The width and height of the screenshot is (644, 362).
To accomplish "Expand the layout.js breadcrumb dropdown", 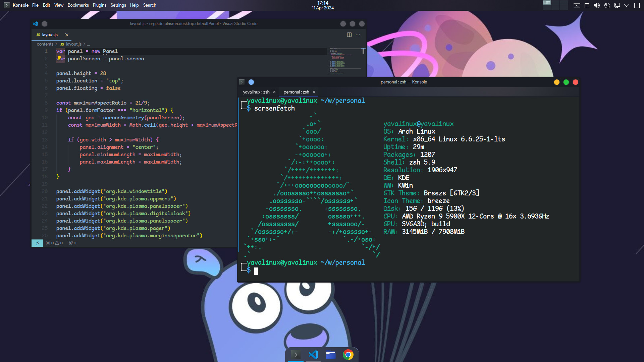I will click(74, 44).
